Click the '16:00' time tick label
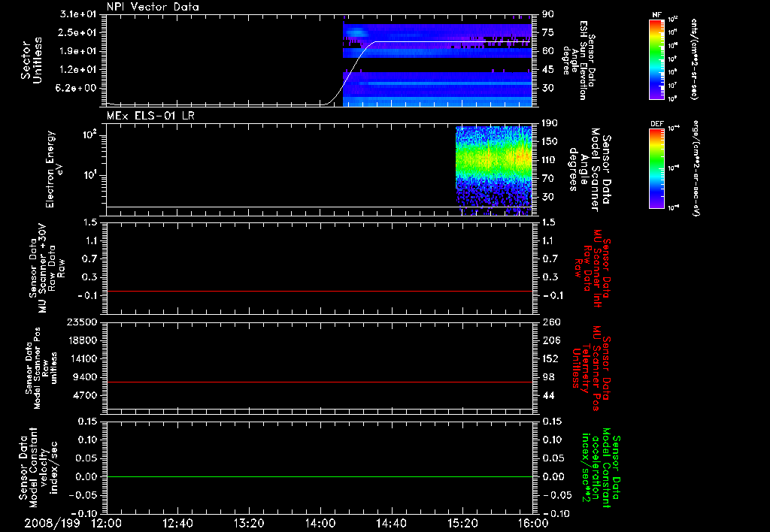 click(x=533, y=524)
